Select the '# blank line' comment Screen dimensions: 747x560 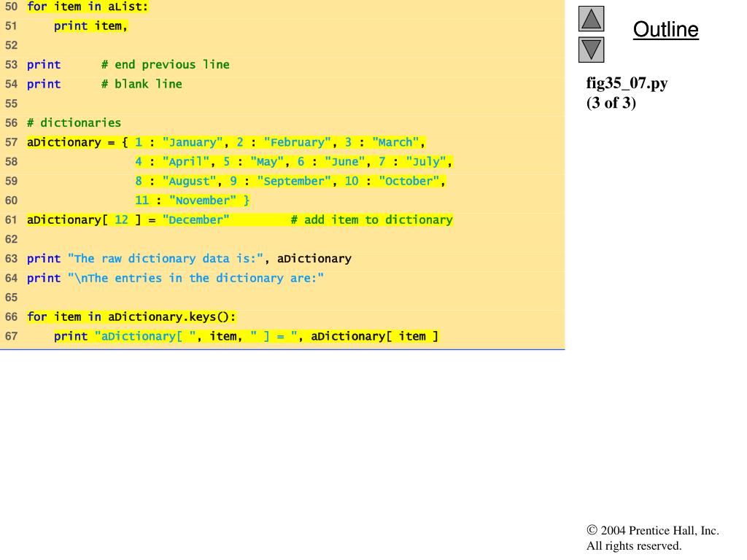pos(142,85)
